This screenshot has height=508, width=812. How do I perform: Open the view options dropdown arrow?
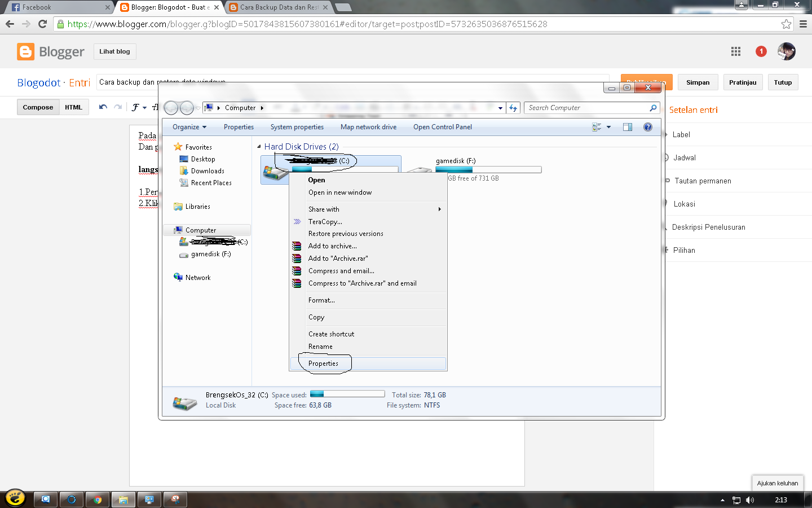tap(608, 127)
